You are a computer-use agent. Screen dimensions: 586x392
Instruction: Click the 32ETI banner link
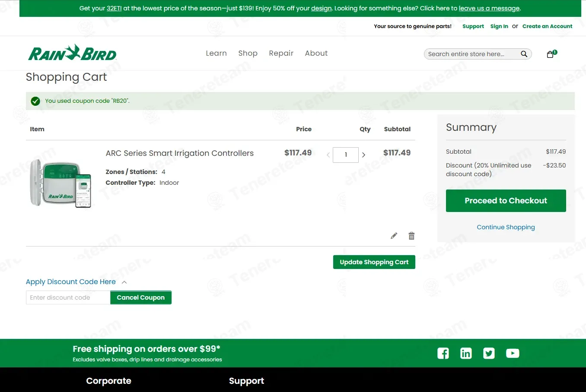click(114, 8)
